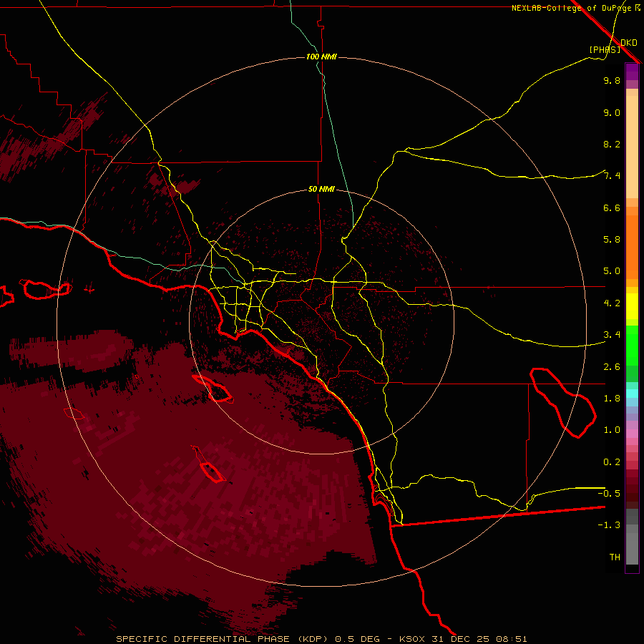The image size is (644, 644).
Task: Pick the bright green color bar segment
Action: pos(632,345)
